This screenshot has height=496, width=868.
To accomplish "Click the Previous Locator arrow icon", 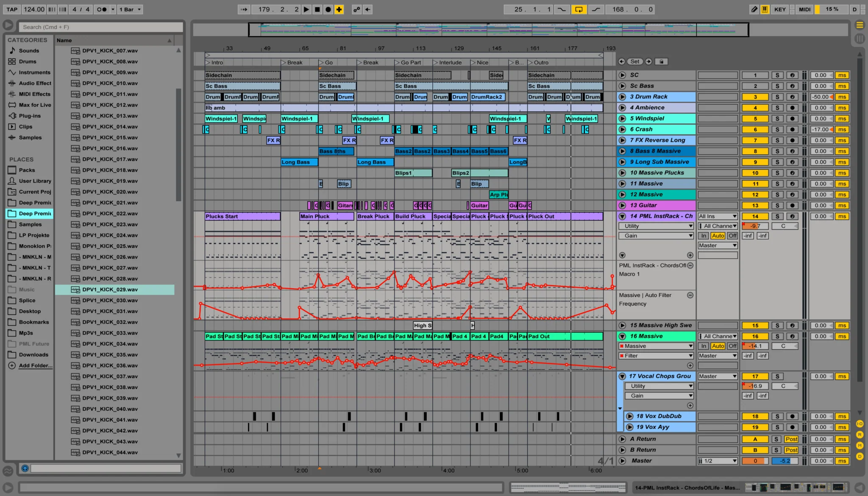I will [621, 61].
